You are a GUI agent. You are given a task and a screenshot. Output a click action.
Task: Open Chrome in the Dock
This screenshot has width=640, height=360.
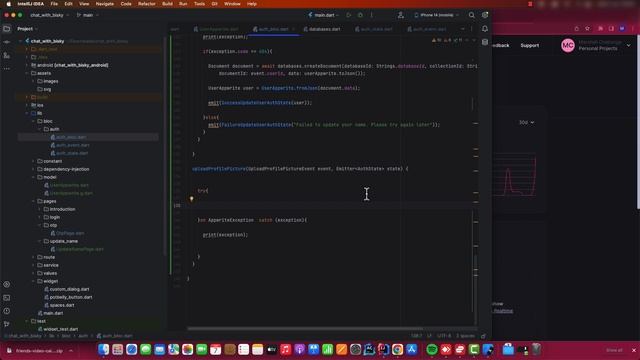(x=397, y=349)
